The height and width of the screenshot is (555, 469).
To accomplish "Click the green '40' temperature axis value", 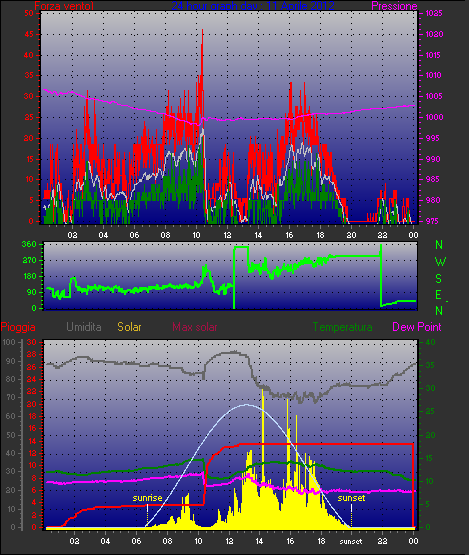I will tap(430, 342).
